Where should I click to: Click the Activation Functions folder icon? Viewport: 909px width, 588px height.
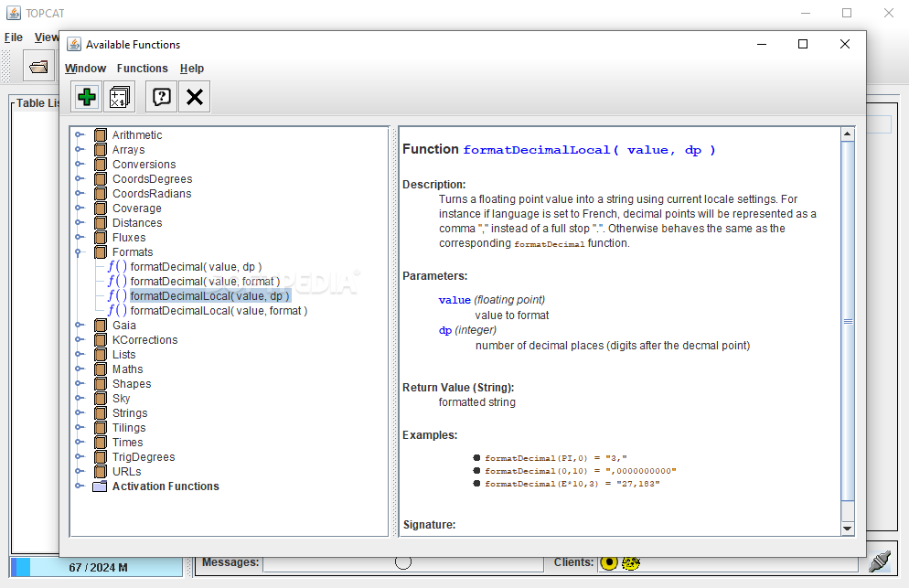pos(101,486)
